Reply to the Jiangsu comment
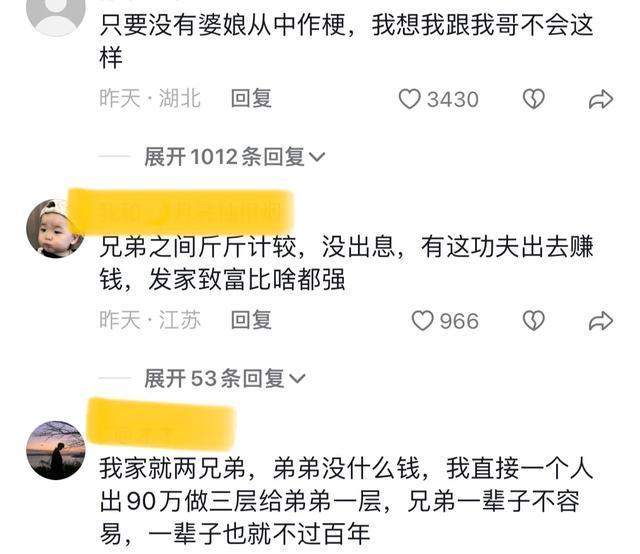Screen dimensions: 640x554 pyautogui.click(x=251, y=320)
